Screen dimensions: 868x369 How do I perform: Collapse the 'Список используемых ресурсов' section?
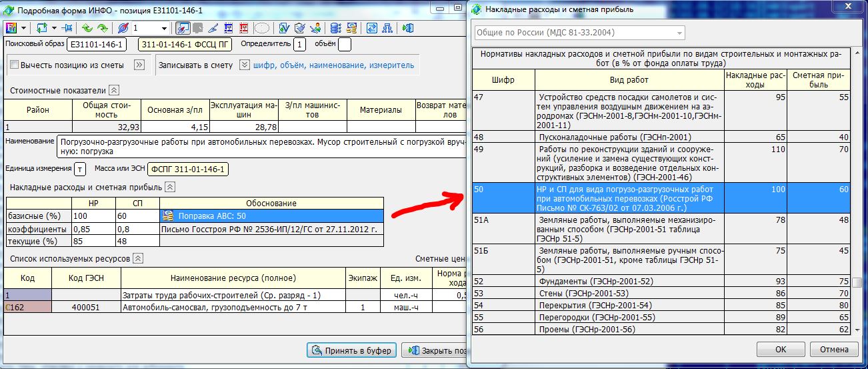click(x=137, y=258)
